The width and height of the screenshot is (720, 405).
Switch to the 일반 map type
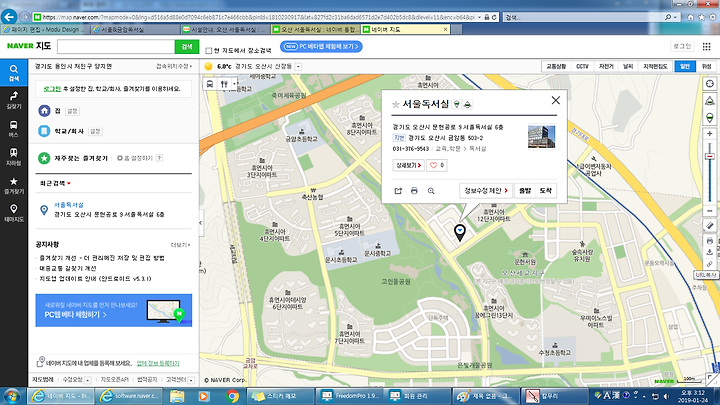pyautogui.click(x=685, y=67)
